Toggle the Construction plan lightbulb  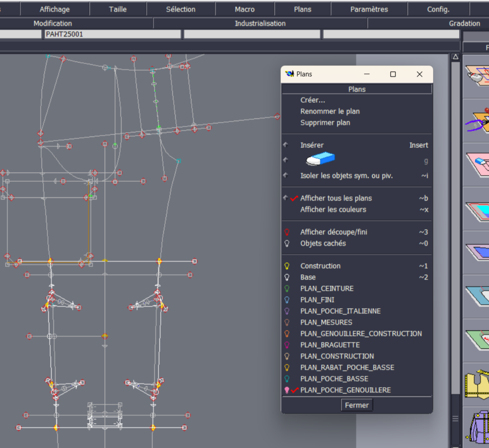pos(287,266)
